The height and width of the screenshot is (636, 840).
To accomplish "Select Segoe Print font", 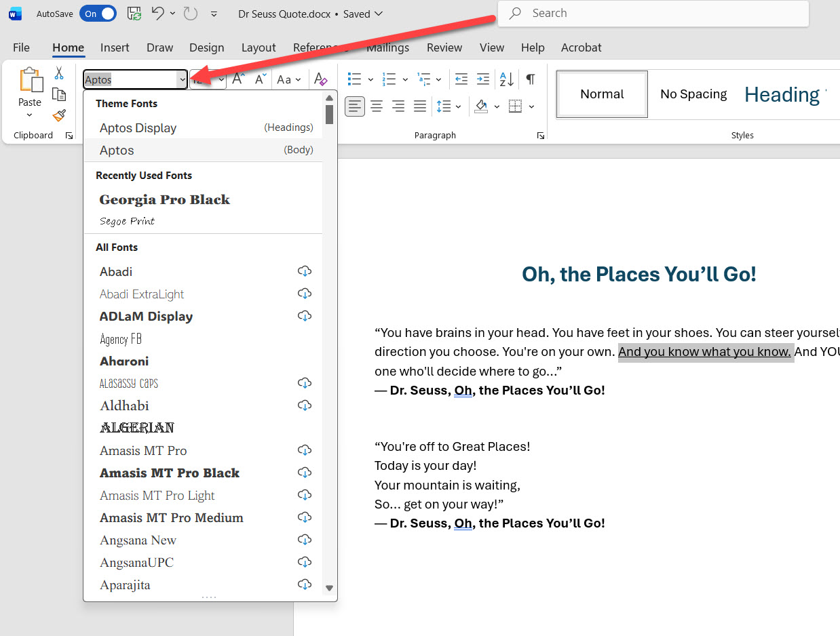I will pos(203,221).
